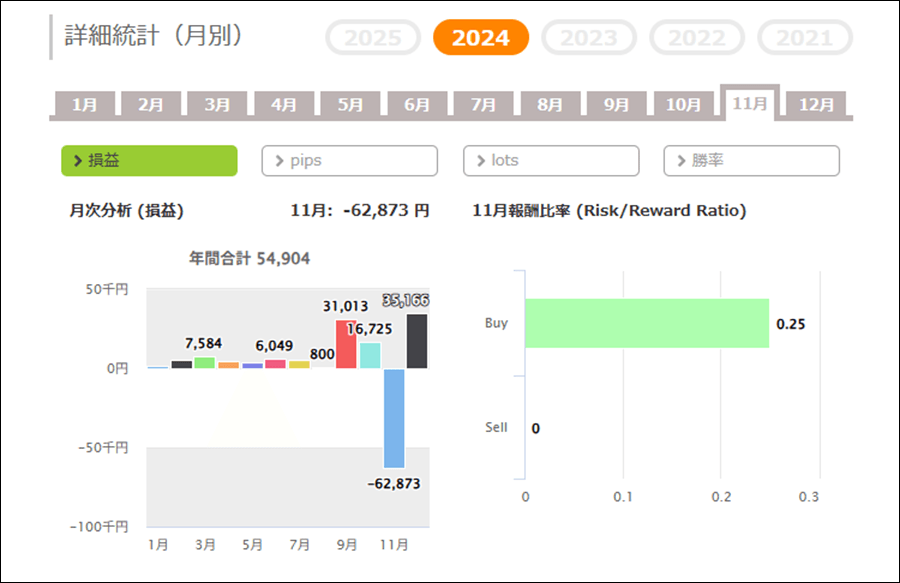Open the 1月 month tab
This screenshot has width=900, height=583.
(x=85, y=104)
